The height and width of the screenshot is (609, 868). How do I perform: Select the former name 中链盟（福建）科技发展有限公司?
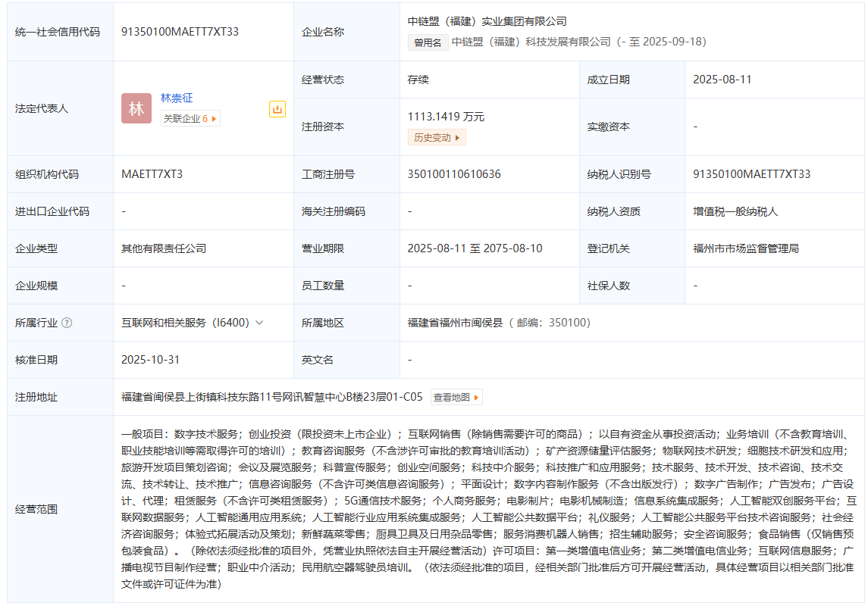pyautogui.click(x=531, y=42)
